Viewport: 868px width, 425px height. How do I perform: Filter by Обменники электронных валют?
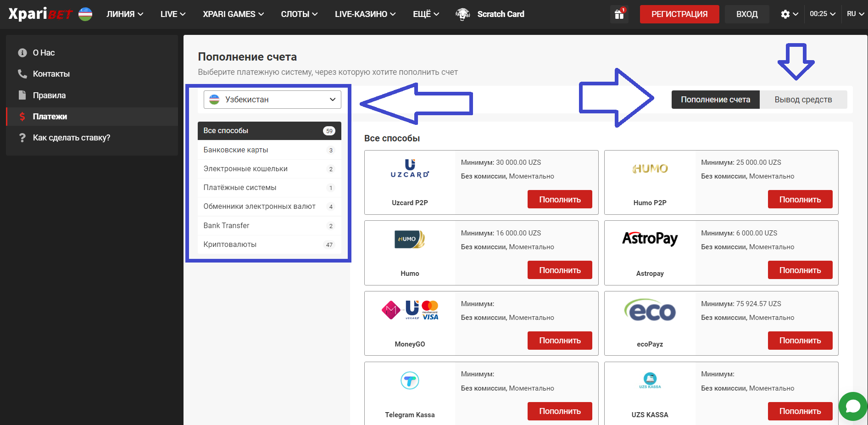click(269, 207)
